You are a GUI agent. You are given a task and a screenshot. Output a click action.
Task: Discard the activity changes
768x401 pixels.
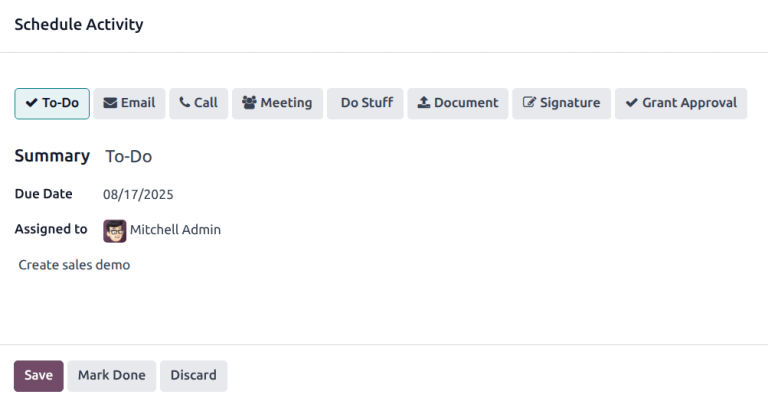click(x=193, y=375)
